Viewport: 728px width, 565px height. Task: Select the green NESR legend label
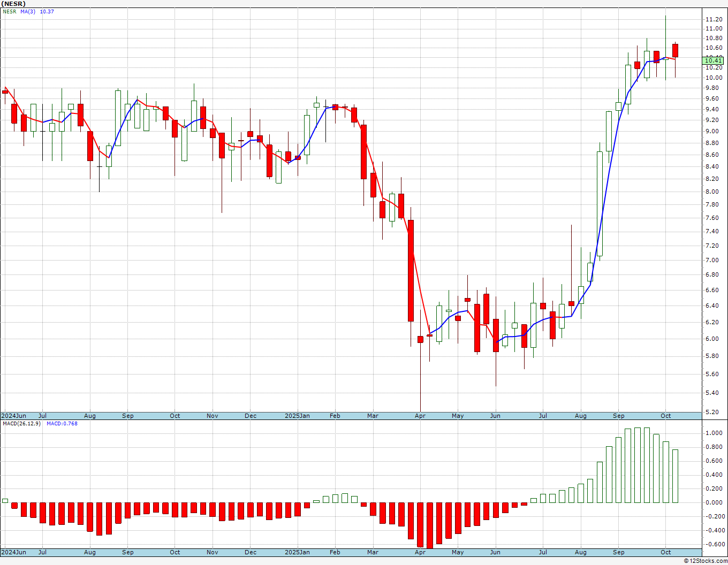(10, 11)
